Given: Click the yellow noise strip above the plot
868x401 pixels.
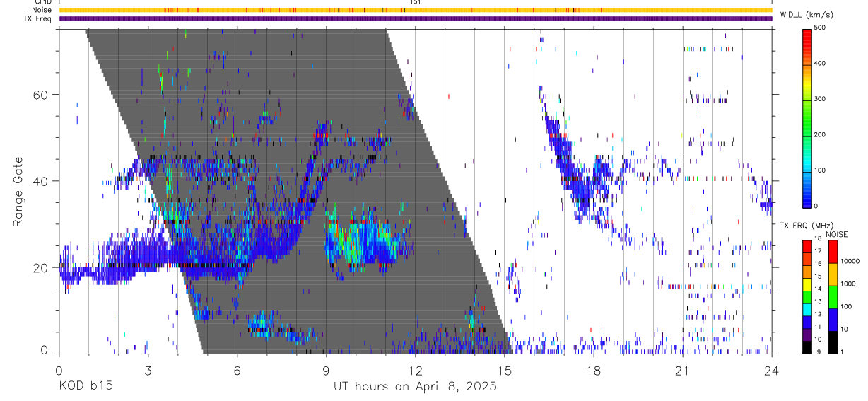Looking at the screenshot, I should 415,10.
